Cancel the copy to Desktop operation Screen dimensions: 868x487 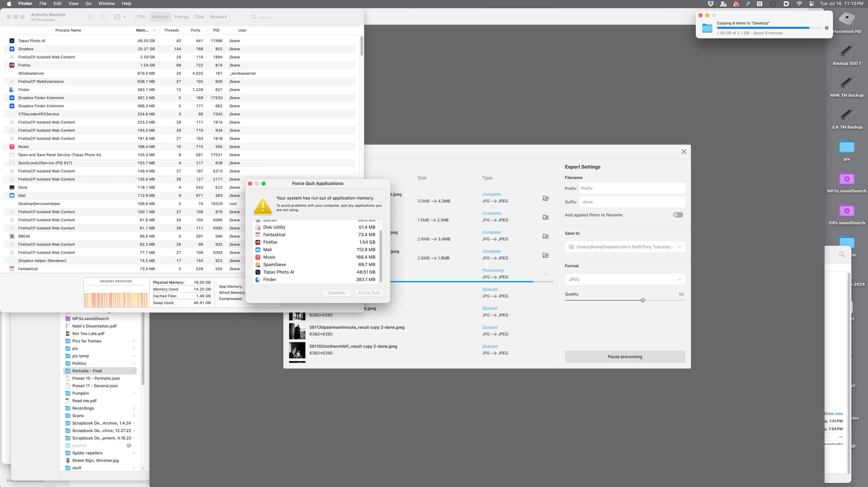click(827, 28)
